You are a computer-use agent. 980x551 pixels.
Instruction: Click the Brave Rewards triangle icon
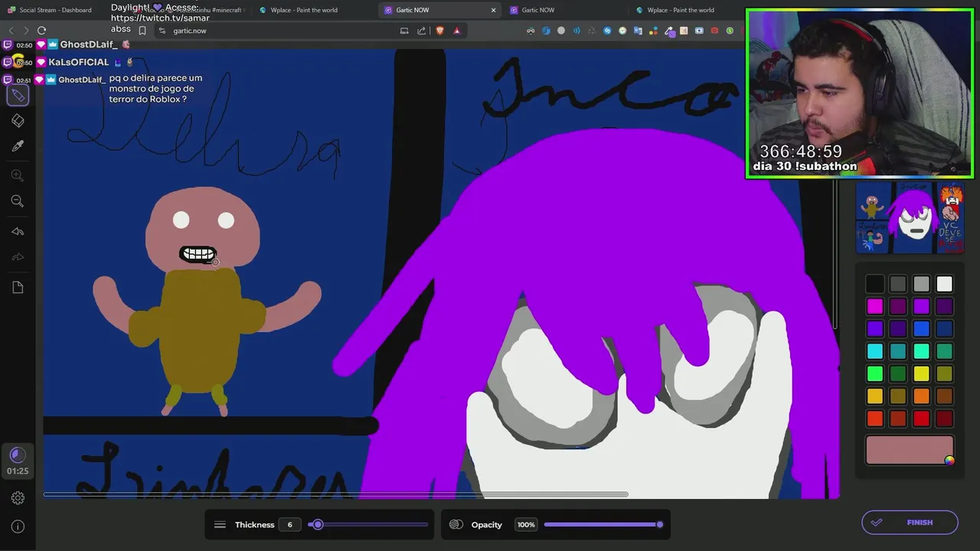click(457, 31)
